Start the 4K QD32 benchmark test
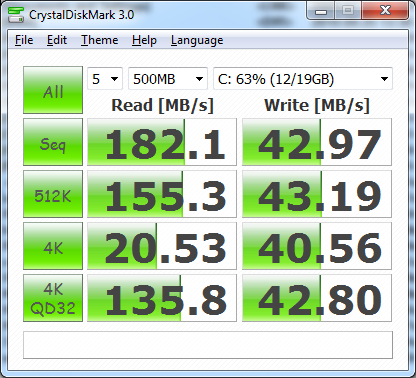The image size is (416, 378). click(53, 298)
